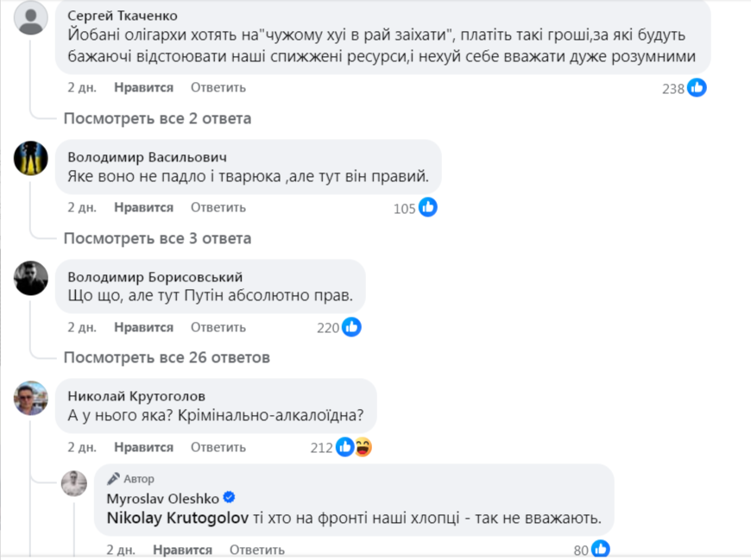This screenshot has width=751, height=560.
Task: Click like reaction icon on Володимир Борисовський's comment
Action: (x=351, y=327)
